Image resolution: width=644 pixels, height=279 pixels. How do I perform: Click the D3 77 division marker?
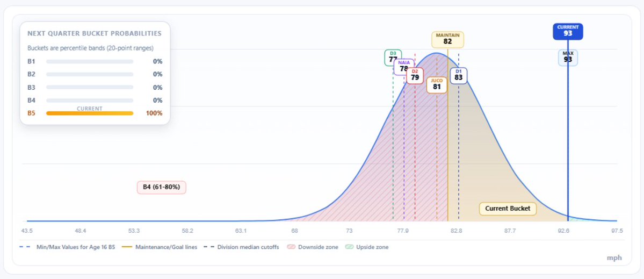(x=393, y=58)
